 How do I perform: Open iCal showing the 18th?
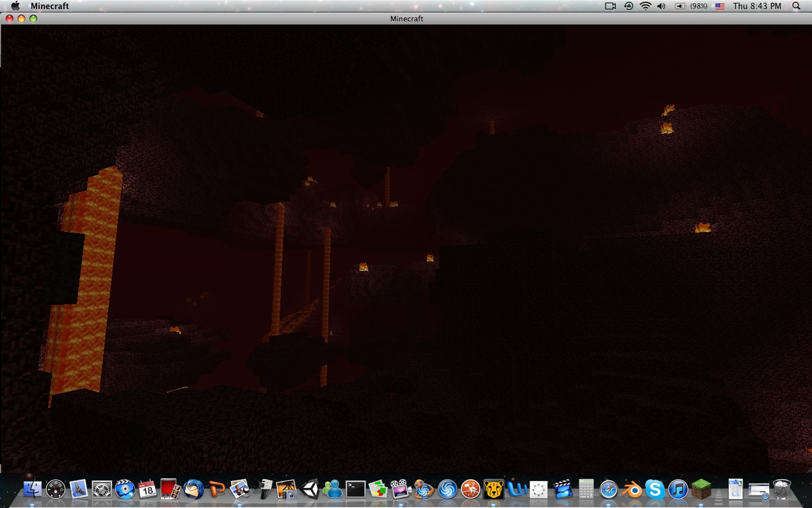[x=147, y=489]
